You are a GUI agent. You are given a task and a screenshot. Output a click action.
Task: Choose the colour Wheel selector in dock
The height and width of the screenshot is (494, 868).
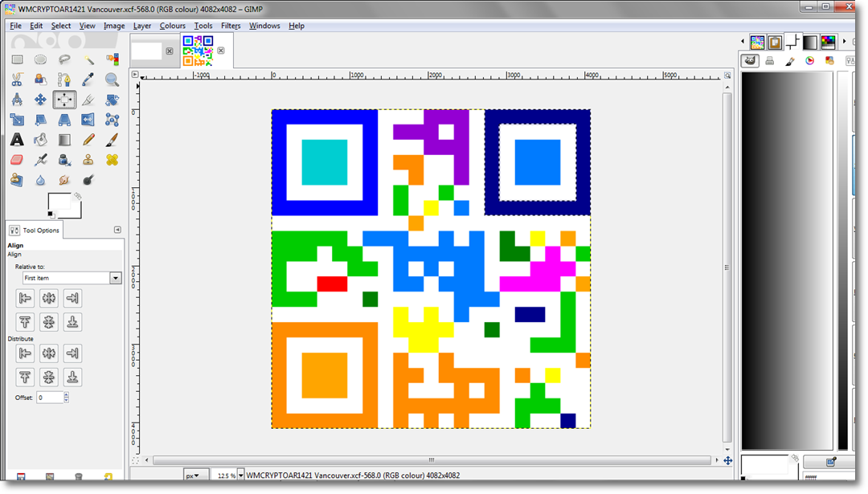pyautogui.click(x=810, y=61)
